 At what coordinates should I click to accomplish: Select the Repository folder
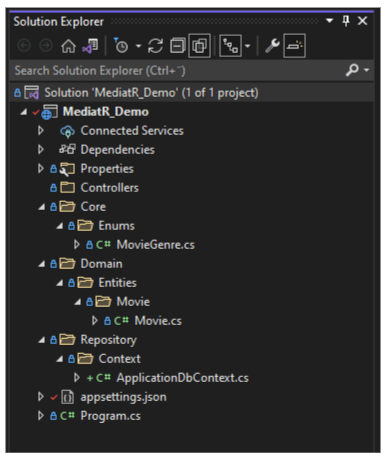point(109,340)
